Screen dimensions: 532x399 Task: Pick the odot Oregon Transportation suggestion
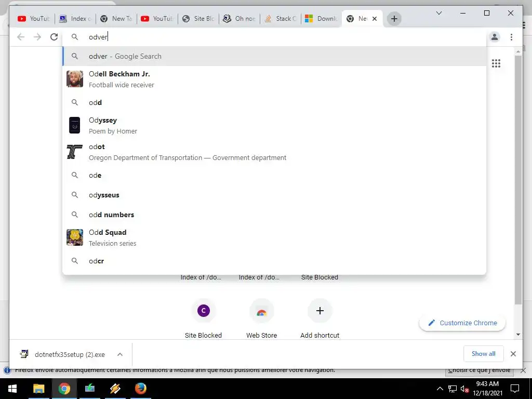click(x=274, y=152)
